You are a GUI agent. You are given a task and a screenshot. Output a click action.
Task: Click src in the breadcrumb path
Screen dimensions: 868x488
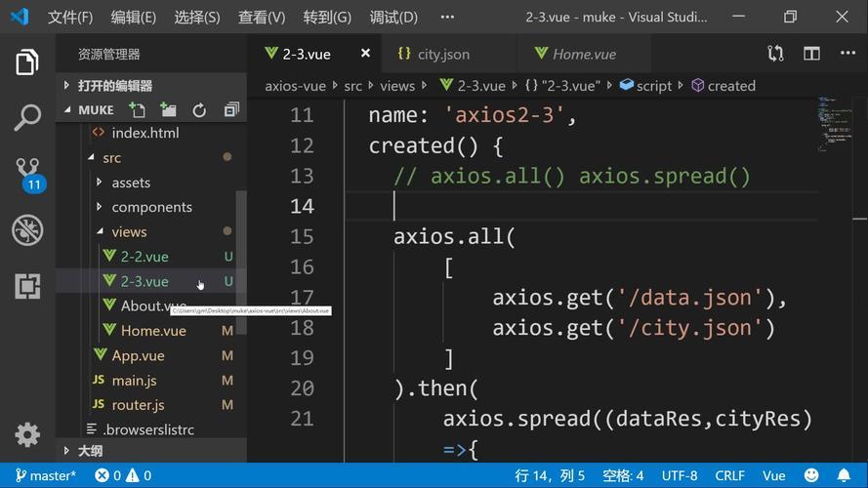pos(352,86)
